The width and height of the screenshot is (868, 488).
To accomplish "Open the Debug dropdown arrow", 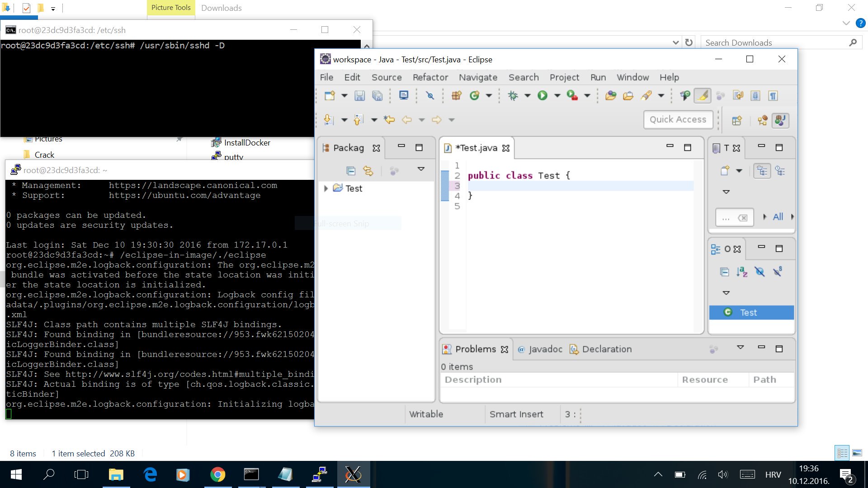I will (527, 95).
